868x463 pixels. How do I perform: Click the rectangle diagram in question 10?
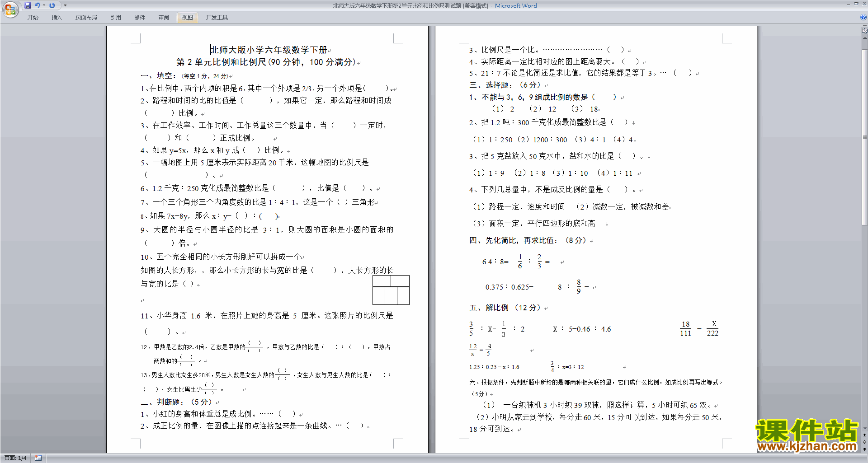tap(391, 290)
